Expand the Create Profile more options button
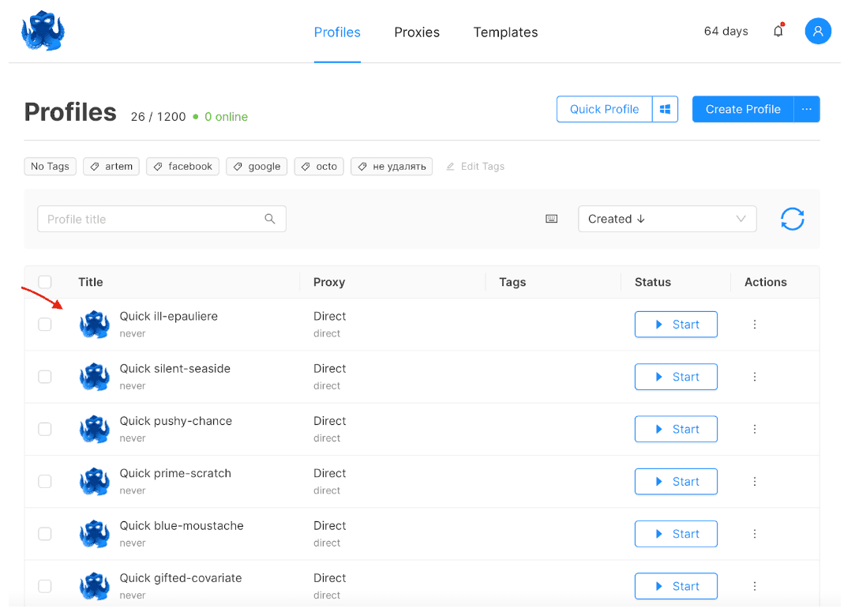 pyautogui.click(x=806, y=110)
